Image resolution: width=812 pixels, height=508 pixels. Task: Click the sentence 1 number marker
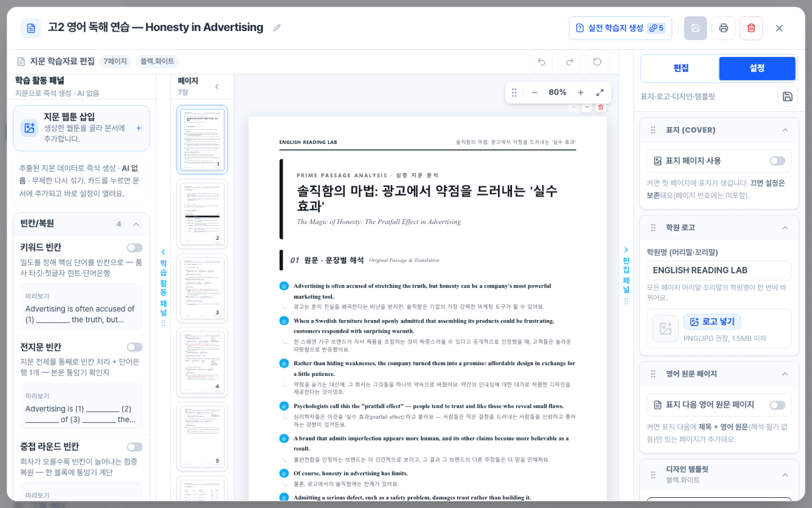[x=284, y=286]
